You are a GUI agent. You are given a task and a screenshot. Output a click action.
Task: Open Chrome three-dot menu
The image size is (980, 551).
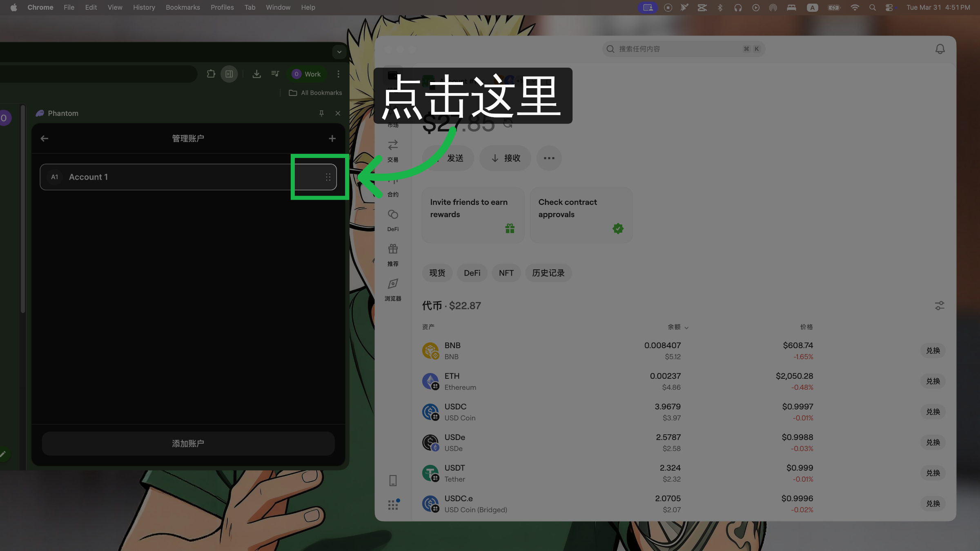[x=338, y=74]
